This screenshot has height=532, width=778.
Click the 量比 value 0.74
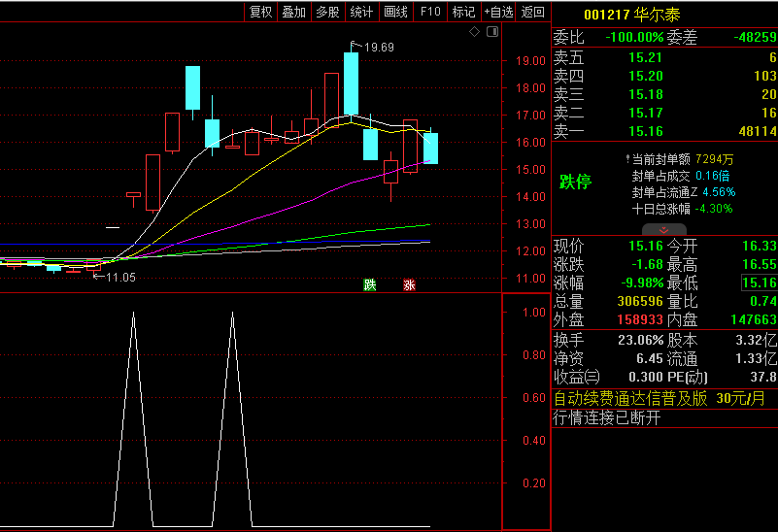click(x=763, y=302)
